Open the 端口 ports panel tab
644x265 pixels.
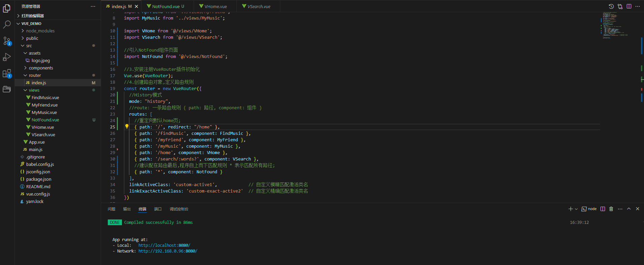pos(158,209)
